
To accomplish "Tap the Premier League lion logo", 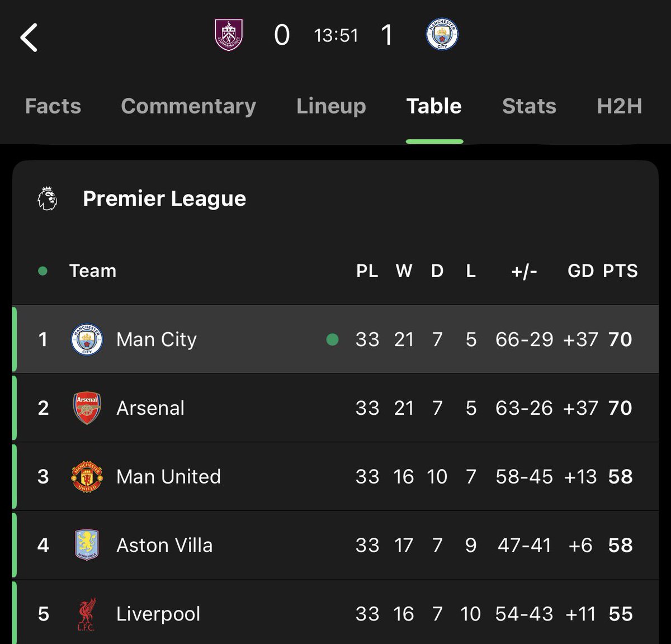I will (48, 199).
